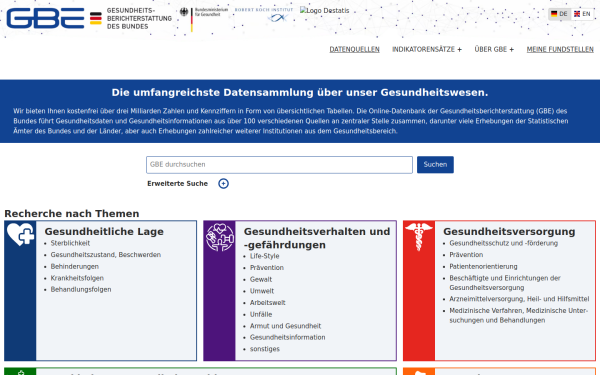Select the Behandlungsfolgen topic
Viewport: 600px width, 375px height.
click(81, 290)
